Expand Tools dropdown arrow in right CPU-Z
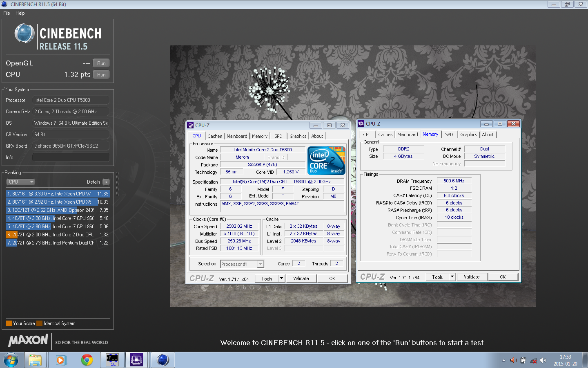This screenshot has width=588, height=368. [x=452, y=277]
